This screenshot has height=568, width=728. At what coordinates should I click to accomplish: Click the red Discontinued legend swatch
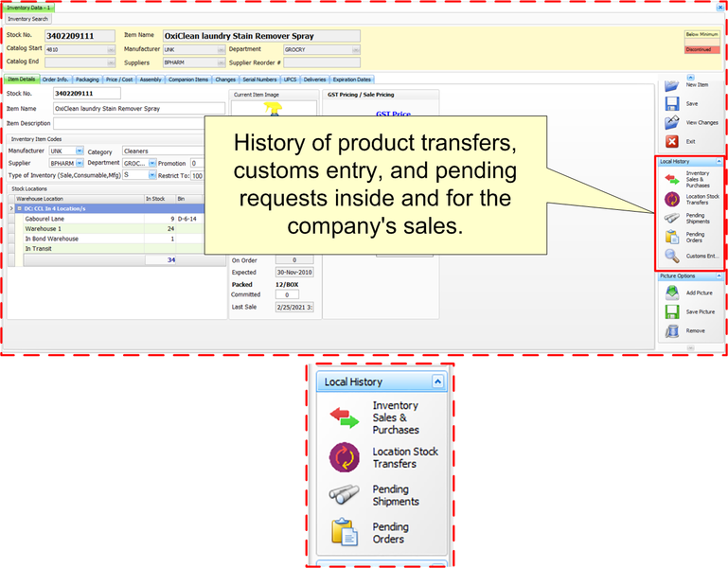point(701,49)
